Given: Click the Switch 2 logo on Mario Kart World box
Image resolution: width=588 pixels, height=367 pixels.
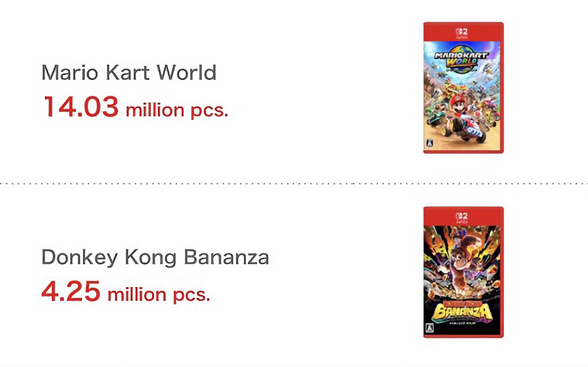Looking at the screenshot, I should pos(462,32).
